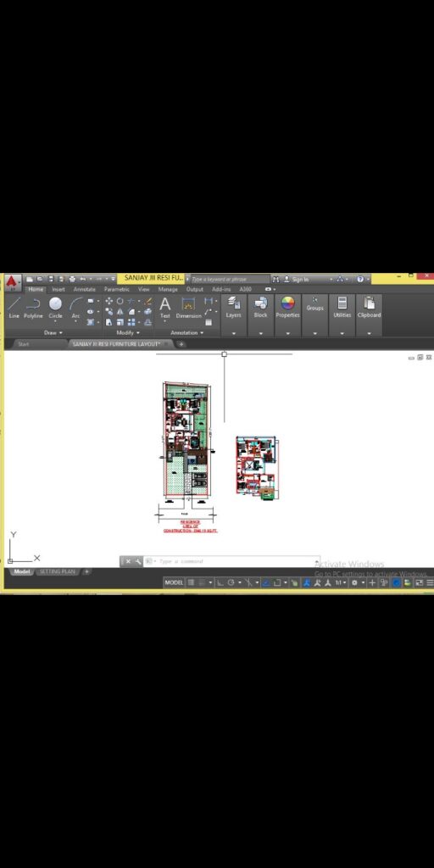
Task: Expand the Layers panel arrow
Action: (x=234, y=333)
